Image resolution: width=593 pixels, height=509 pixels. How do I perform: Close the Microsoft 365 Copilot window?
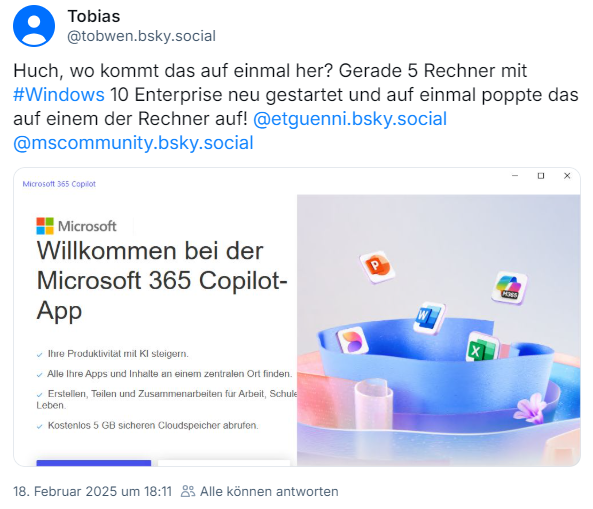[x=567, y=176]
